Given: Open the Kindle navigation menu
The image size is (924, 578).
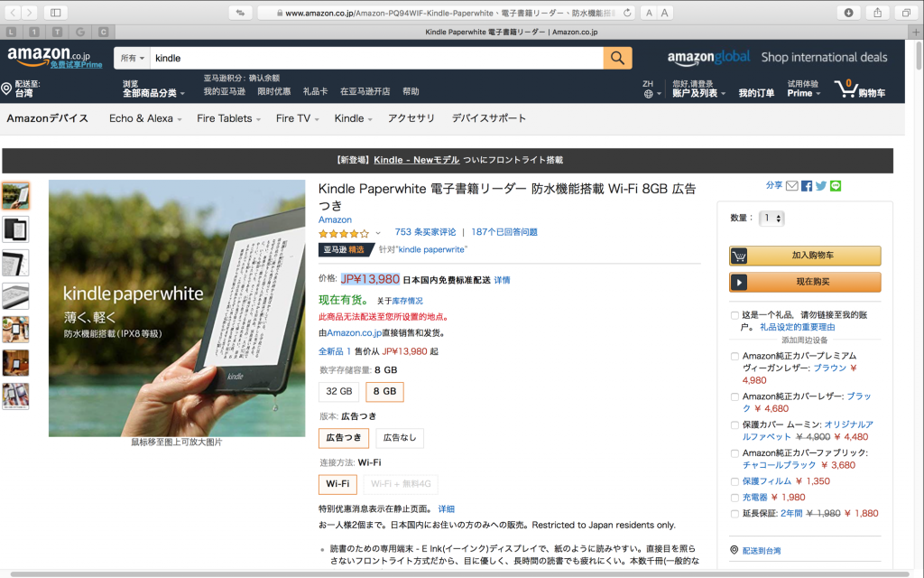Looking at the screenshot, I should [353, 118].
